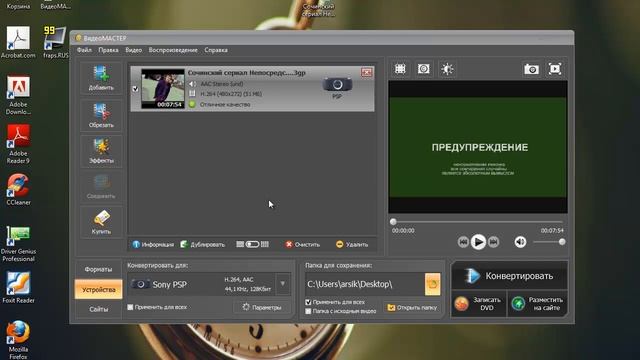Click the video preview area

[478, 147]
